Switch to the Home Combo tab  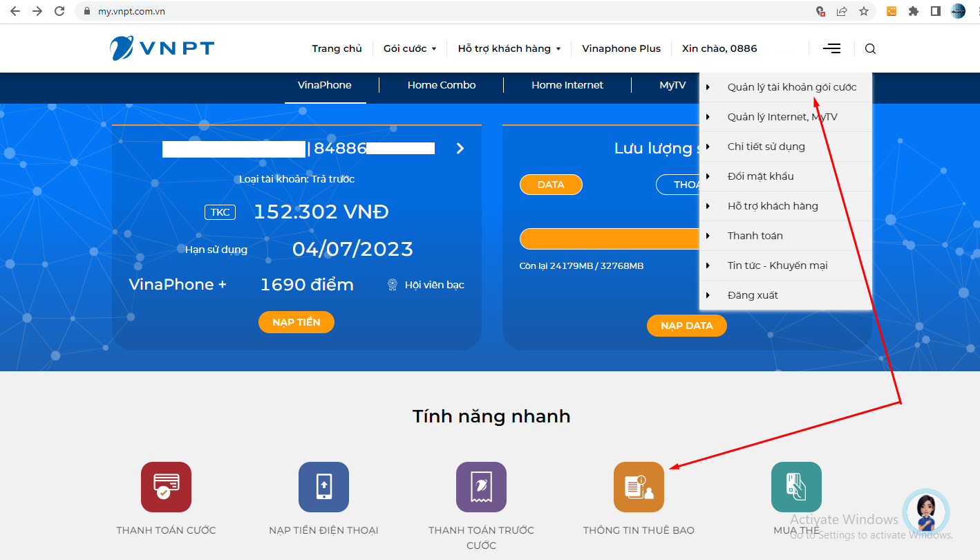[x=442, y=85]
